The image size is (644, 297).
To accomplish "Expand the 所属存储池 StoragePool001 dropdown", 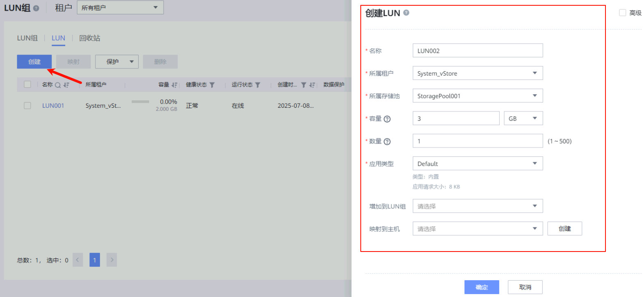I will 478,96.
